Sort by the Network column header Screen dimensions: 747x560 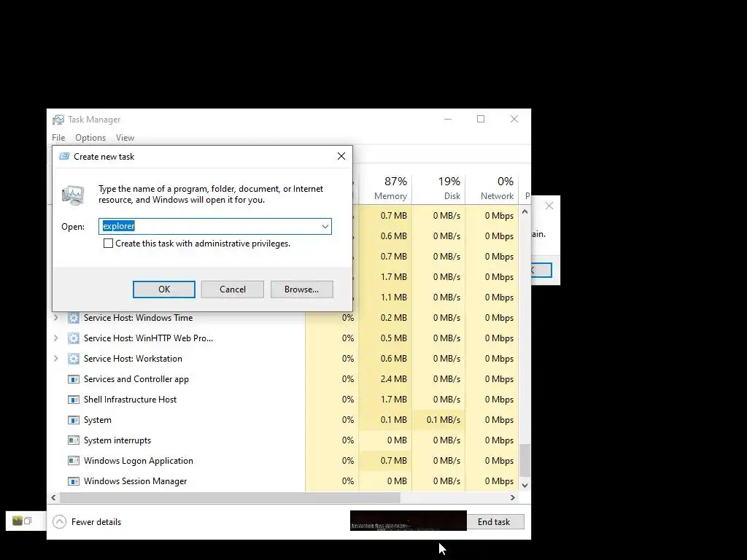pos(492,188)
